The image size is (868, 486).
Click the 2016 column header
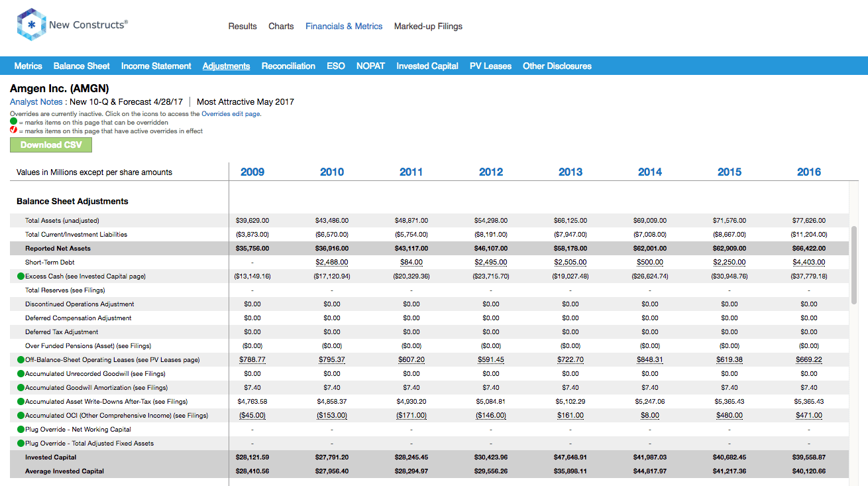point(809,172)
